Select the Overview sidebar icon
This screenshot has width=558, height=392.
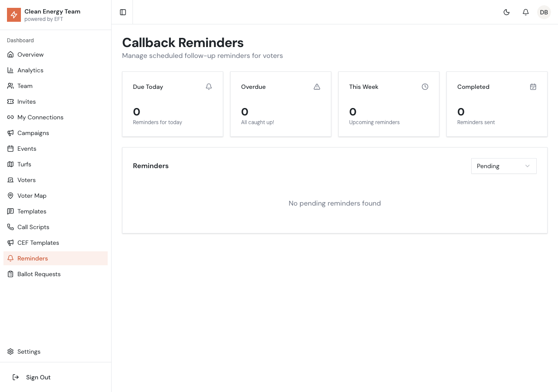[10, 54]
